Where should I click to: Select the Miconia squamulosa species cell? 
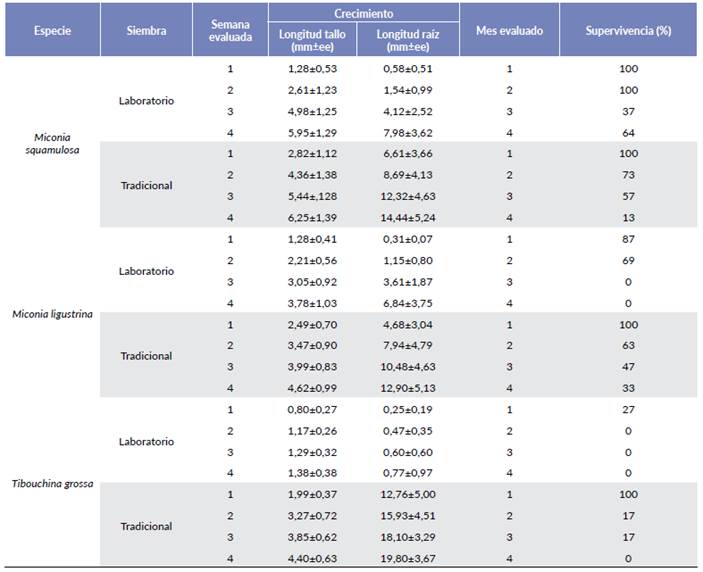pyautogui.click(x=52, y=143)
